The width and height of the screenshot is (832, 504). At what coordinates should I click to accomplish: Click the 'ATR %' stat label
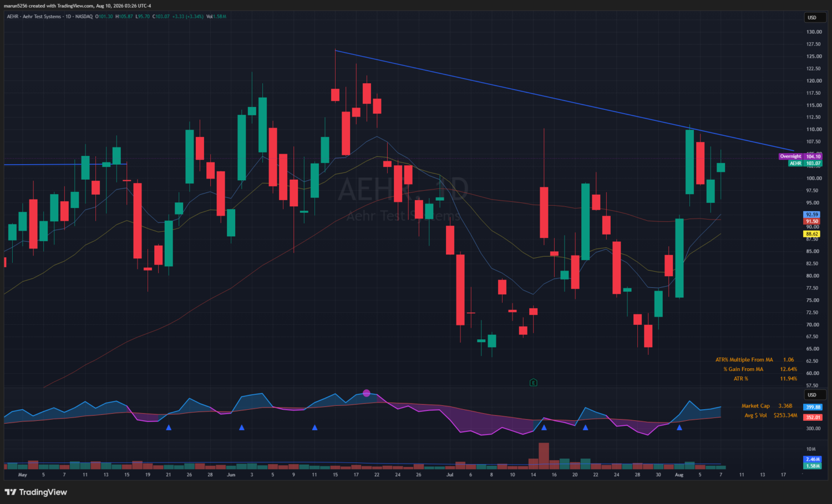(741, 379)
